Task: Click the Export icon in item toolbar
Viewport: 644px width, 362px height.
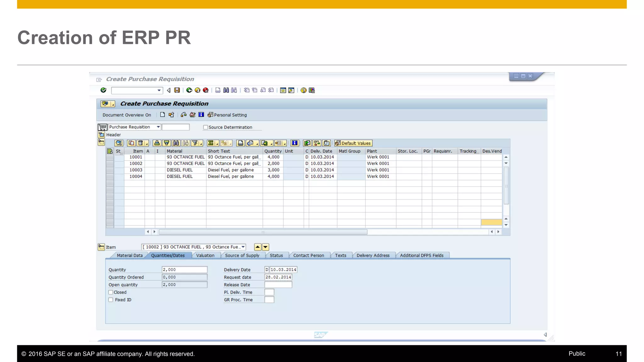Action: 264,143
